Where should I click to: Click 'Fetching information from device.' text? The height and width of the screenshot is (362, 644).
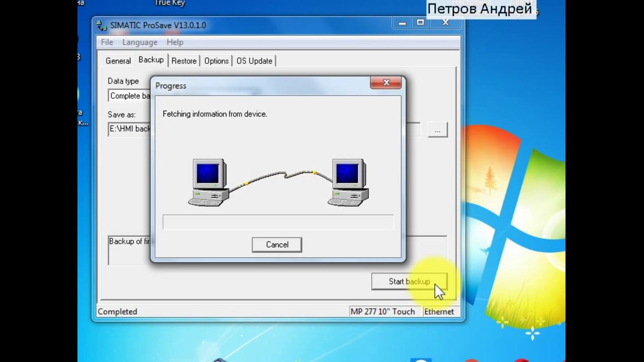click(x=215, y=114)
